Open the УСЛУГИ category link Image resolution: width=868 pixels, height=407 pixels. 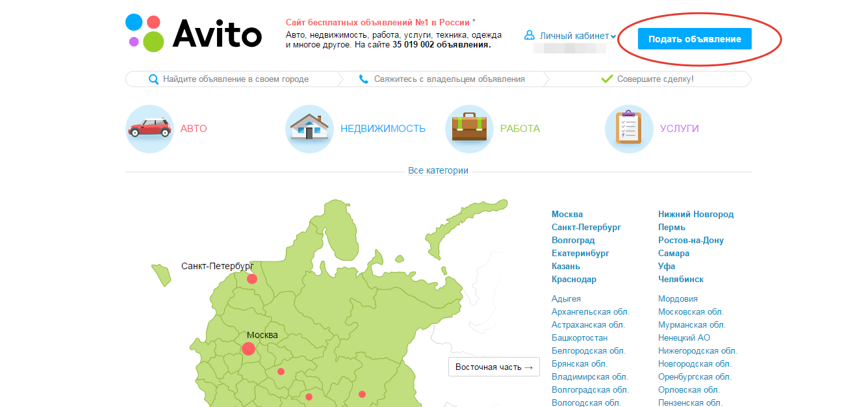tap(680, 129)
